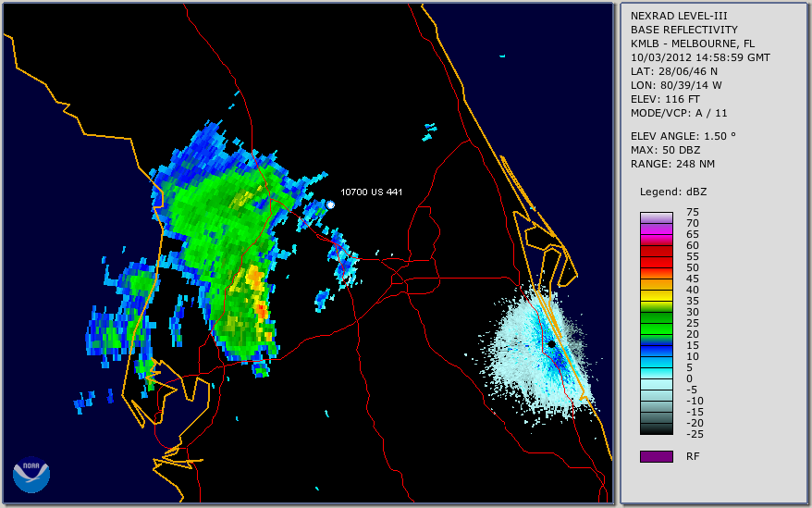Click the "10/03/2012 14:58:59 GMT" timestamp

(700, 57)
